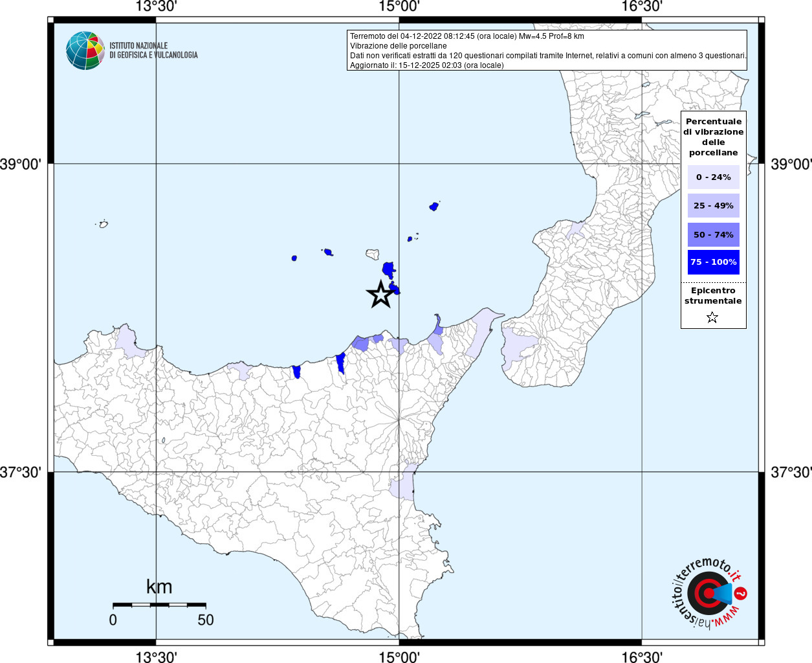Click the Aggiornato il update date line
Image resolution: width=812 pixels, height=663 pixels.
pyautogui.click(x=426, y=65)
